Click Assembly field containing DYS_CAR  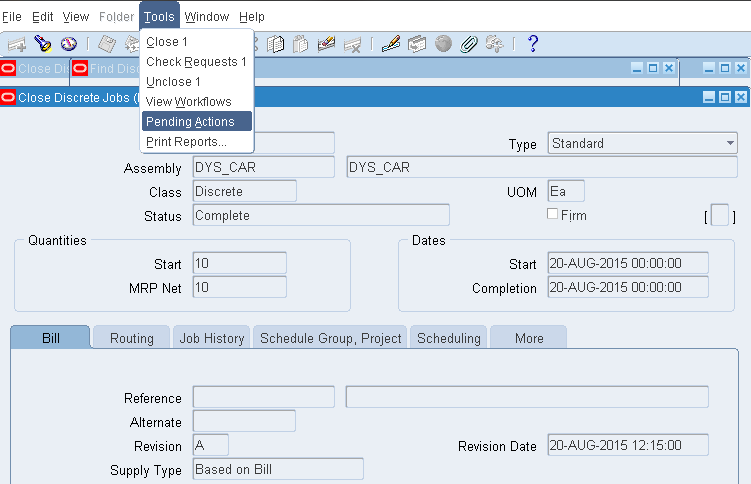coord(264,167)
